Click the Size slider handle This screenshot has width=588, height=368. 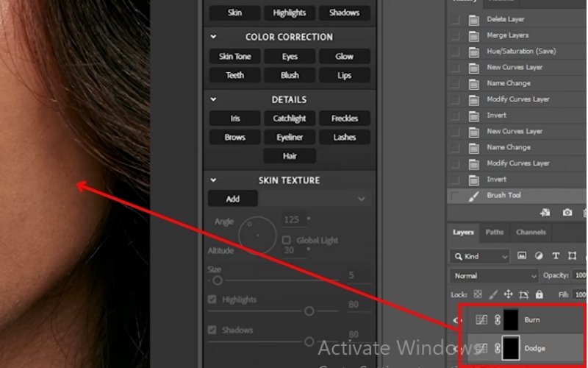pyautogui.click(x=217, y=280)
